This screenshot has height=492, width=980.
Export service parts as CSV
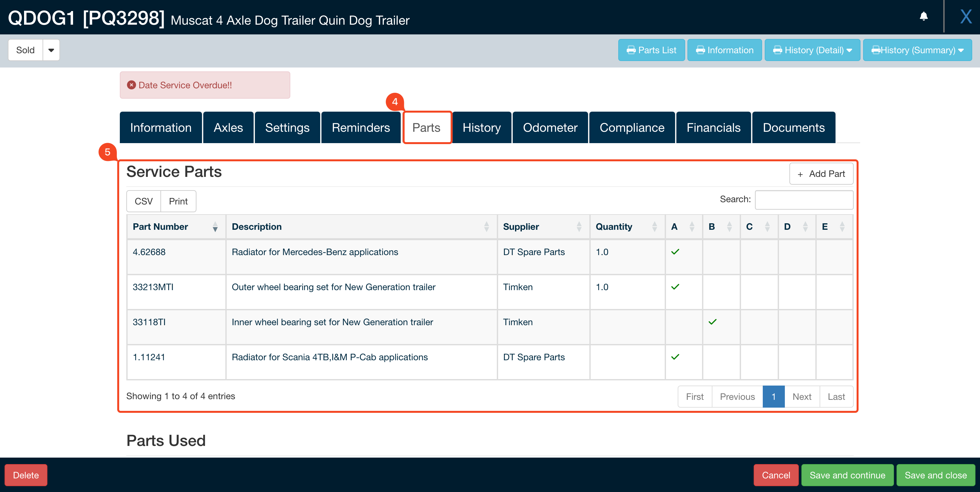click(144, 201)
